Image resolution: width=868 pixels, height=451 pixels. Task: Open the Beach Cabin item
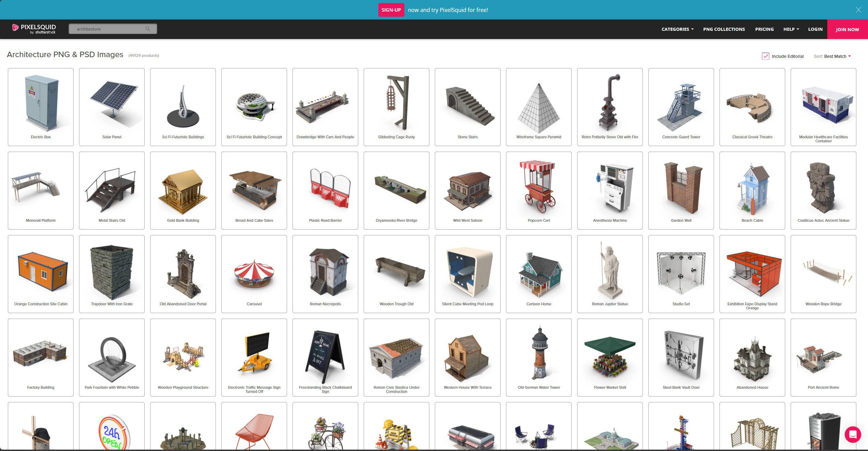pos(752,190)
